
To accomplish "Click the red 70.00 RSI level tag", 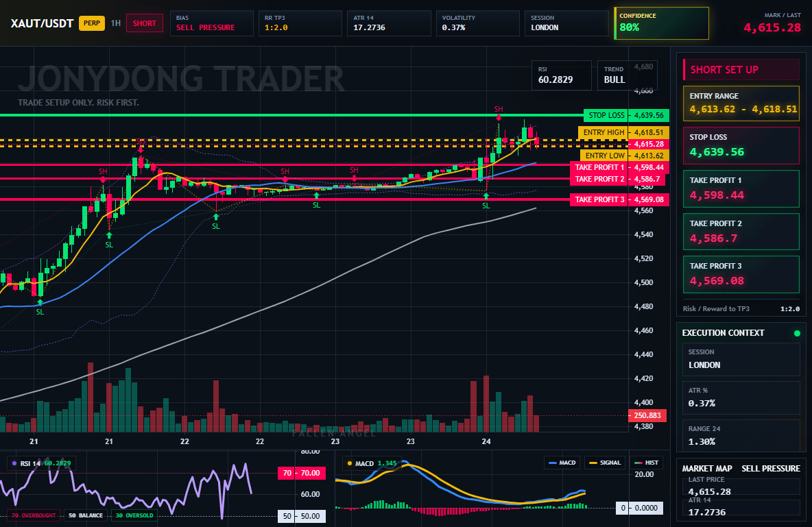I will tap(301, 473).
